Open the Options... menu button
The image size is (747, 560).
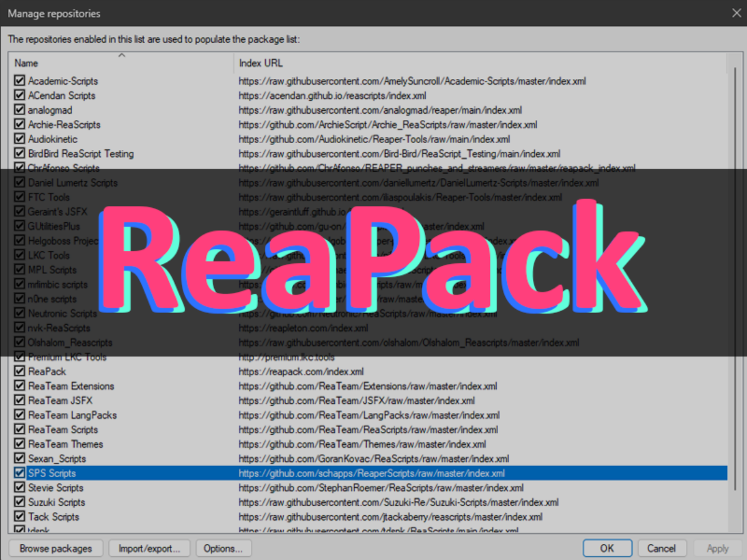[x=223, y=548]
